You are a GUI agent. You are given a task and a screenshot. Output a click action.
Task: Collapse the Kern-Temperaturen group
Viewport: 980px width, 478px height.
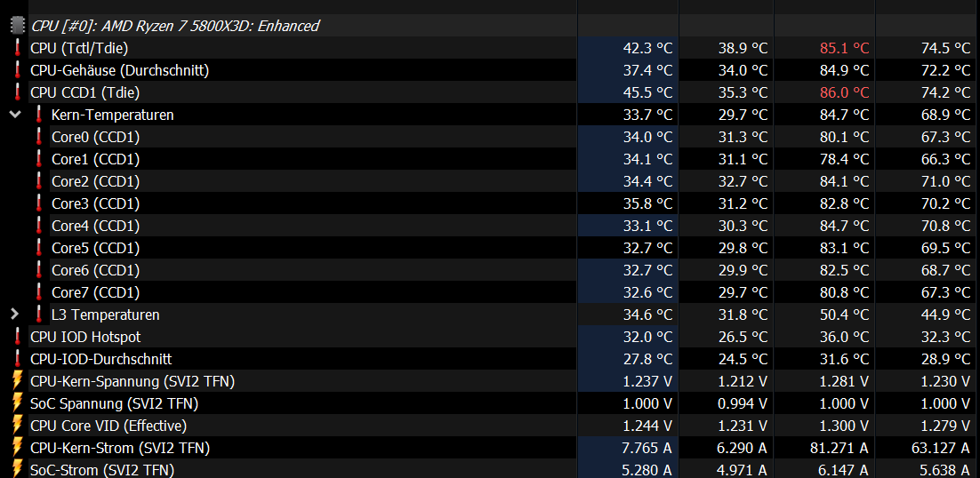[x=15, y=115]
